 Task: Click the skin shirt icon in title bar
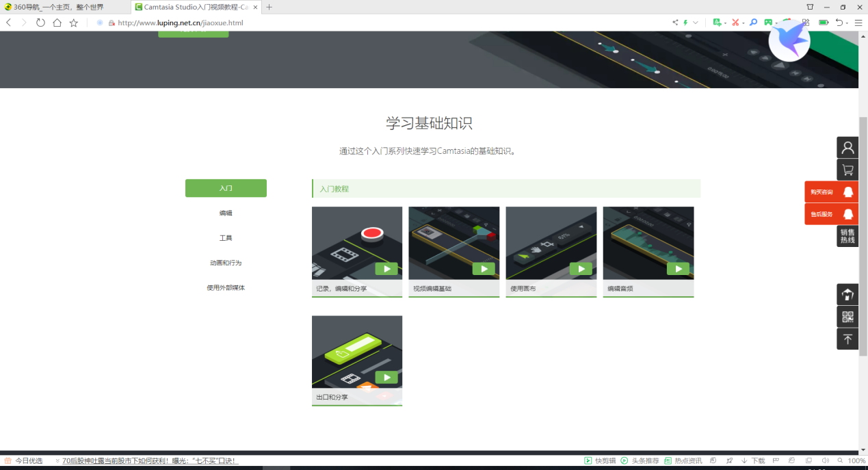810,7
